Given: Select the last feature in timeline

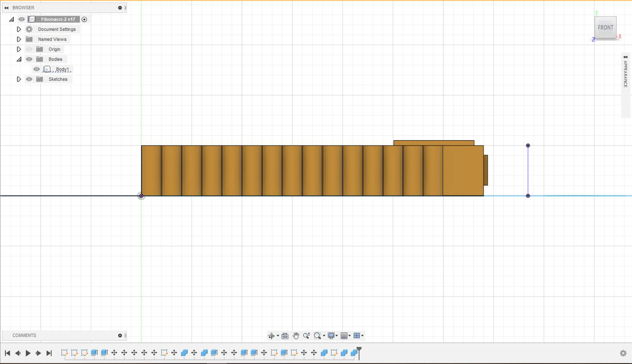Looking at the screenshot, I should pos(354,353).
